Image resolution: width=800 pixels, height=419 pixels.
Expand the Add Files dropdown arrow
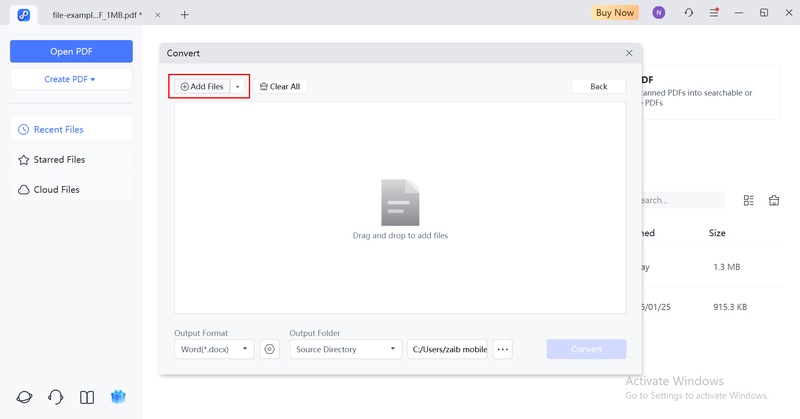click(237, 87)
